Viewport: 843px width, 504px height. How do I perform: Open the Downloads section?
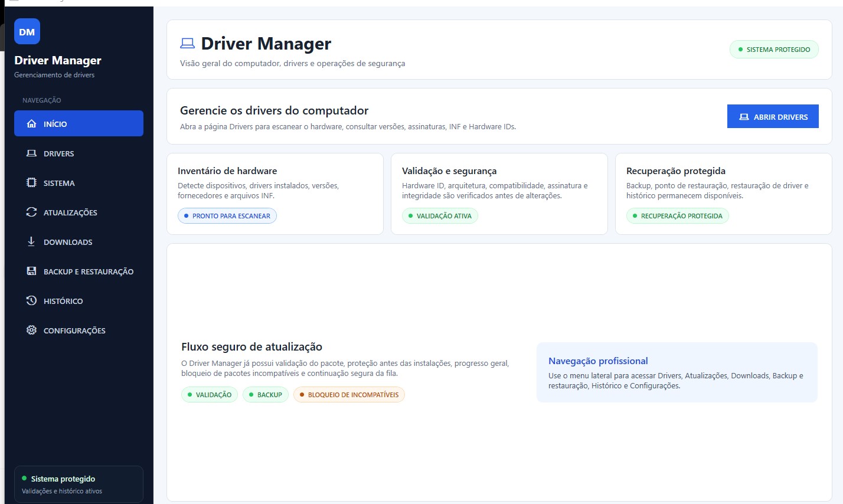pyautogui.click(x=79, y=242)
